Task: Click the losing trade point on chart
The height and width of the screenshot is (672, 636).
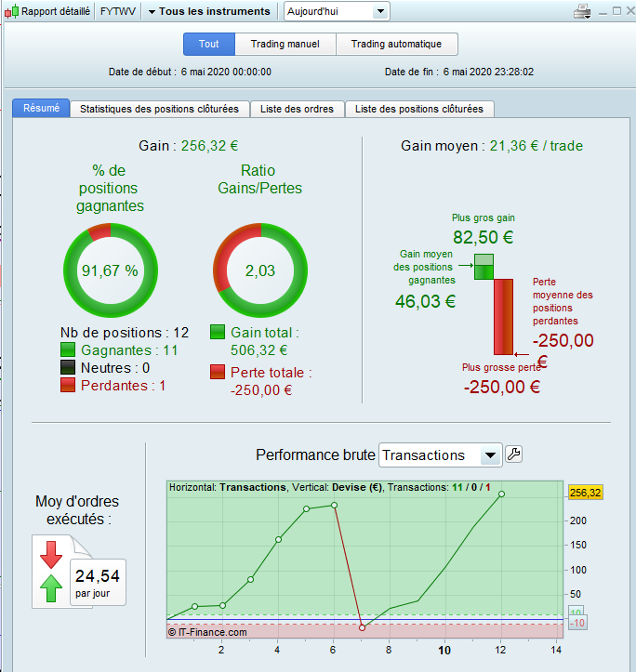Action: (x=362, y=628)
